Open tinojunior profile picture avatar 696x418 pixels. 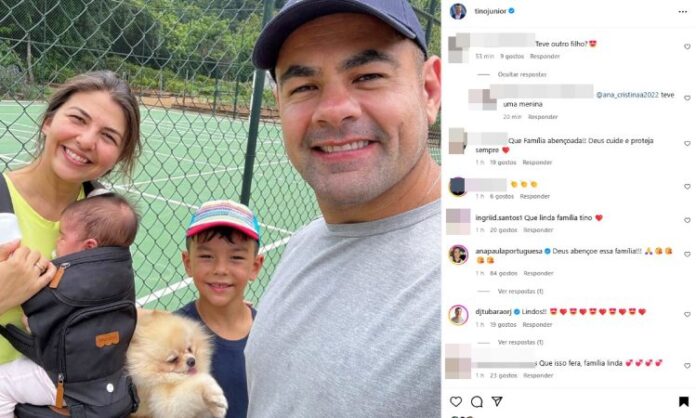coord(458,11)
